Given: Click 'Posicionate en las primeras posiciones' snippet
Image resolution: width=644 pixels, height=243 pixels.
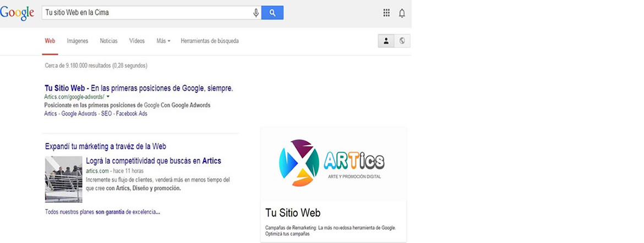Looking at the screenshot, I should (x=127, y=105).
